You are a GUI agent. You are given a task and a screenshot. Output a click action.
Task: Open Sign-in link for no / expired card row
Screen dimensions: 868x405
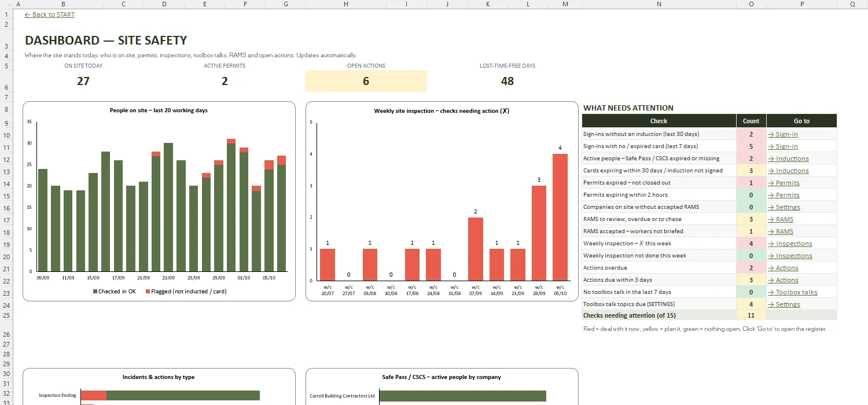(x=783, y=146)
